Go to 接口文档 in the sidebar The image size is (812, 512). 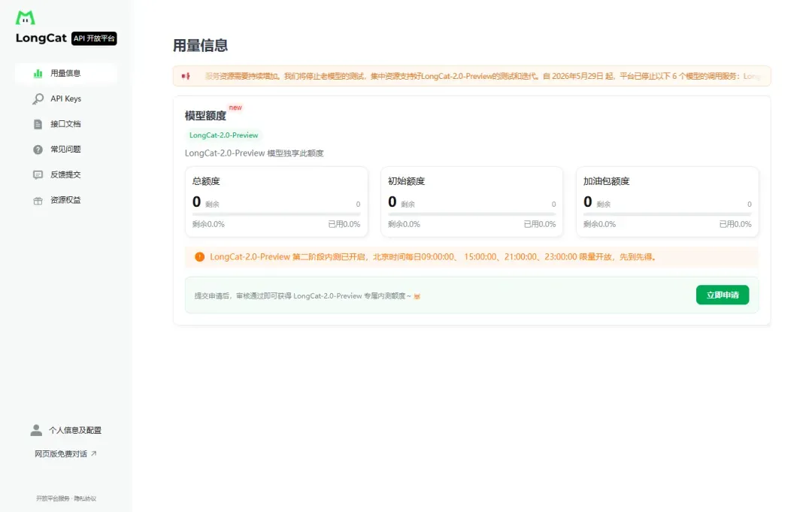65,124
